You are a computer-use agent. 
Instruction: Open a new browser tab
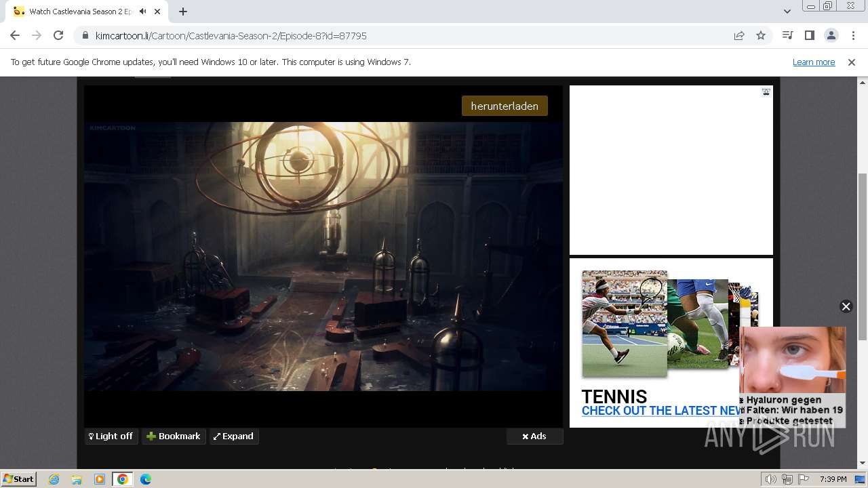(x=183, y=12)
